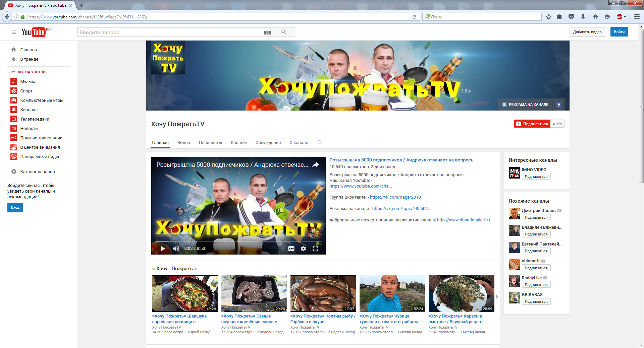Open the YouTube hamburger guide menu
This screenshot has height=348, width=644.
14,32
